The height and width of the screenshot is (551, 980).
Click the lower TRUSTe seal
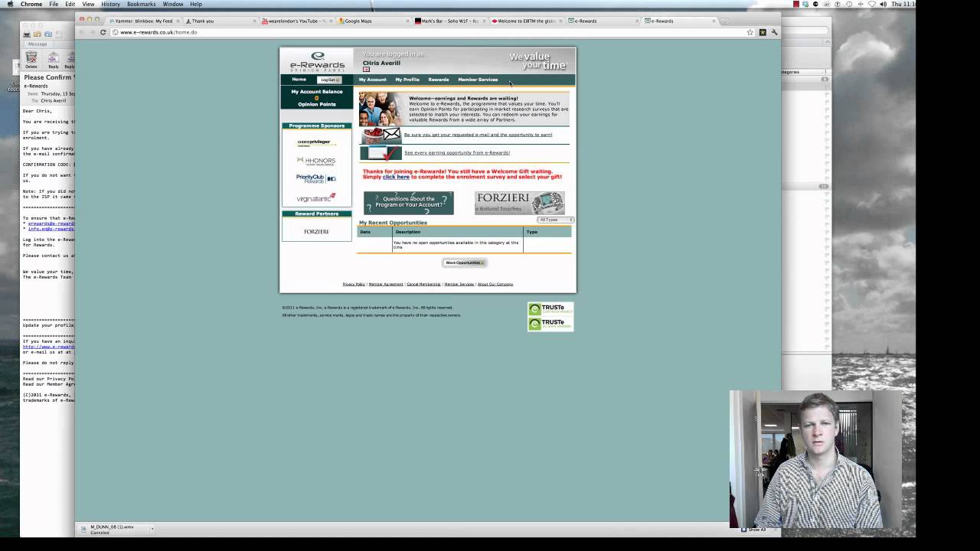(550, 324)
